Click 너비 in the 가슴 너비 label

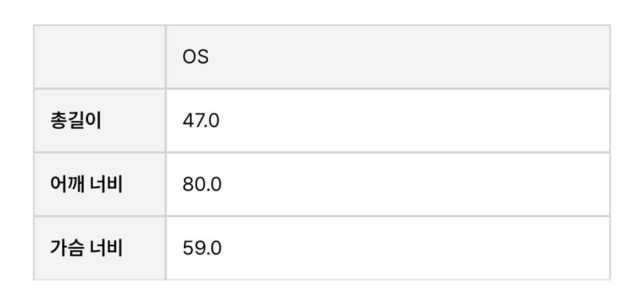pyautogui.click(x=107, y=249)
